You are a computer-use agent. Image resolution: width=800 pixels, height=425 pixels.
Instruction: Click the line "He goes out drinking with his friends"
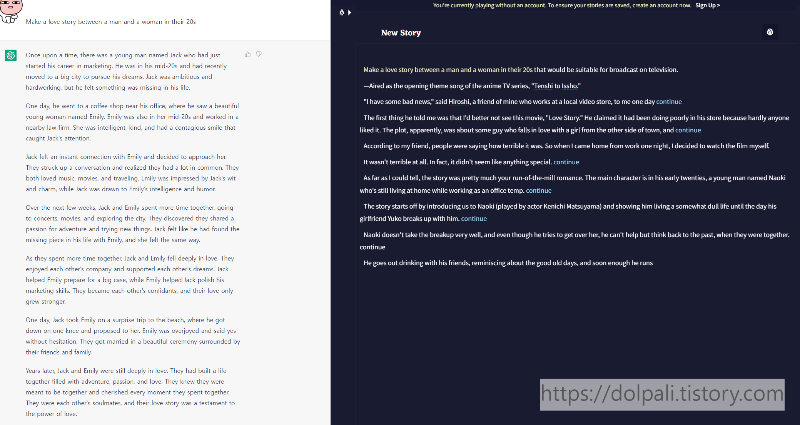click(508, 263)
